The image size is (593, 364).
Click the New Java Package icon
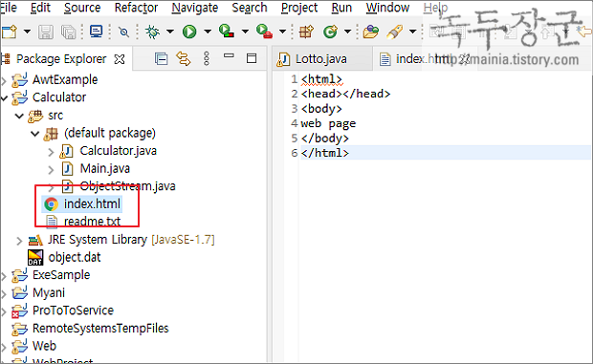tap(306, 32)
